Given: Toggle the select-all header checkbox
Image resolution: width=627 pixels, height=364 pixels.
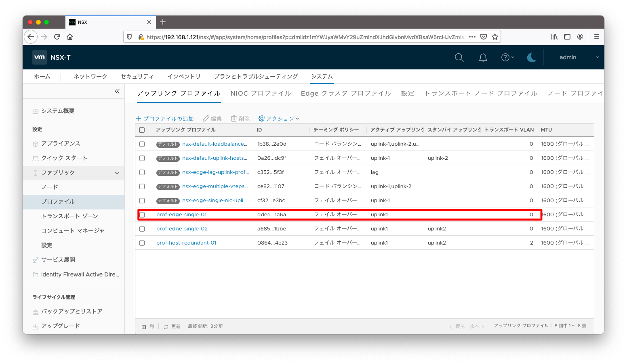Looking at the screenshot, I should click(142, 130).
